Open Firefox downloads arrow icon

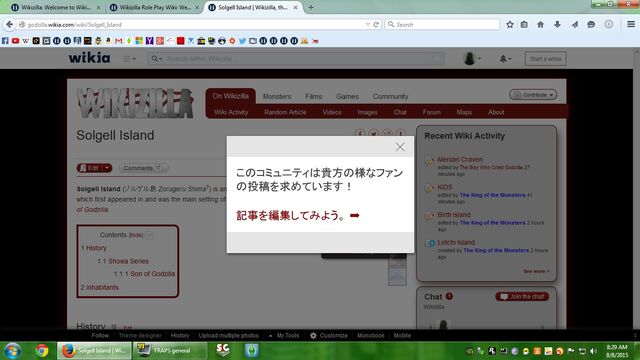tap(557, 24)
